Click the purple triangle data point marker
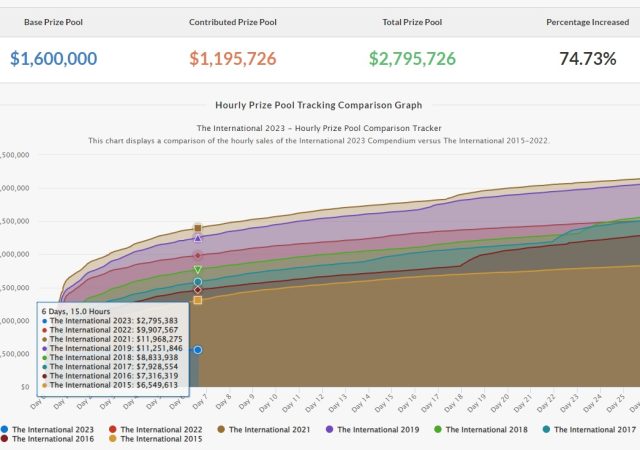640x450 pixels. point(198,239)
